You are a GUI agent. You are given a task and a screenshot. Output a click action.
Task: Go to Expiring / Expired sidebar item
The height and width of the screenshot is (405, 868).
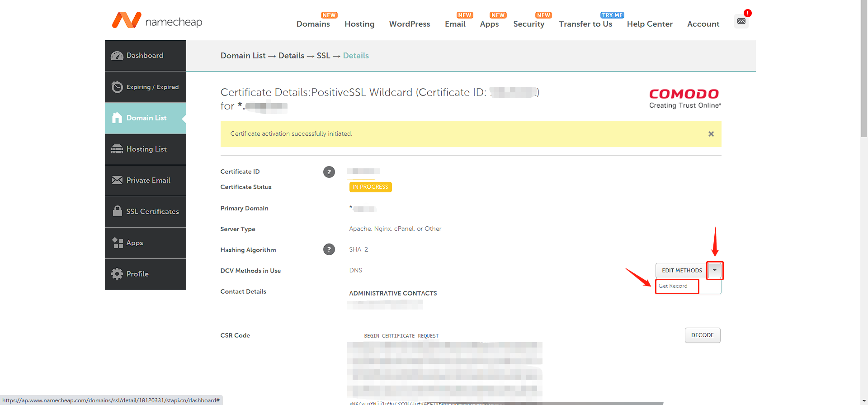[x=146, y=87]
